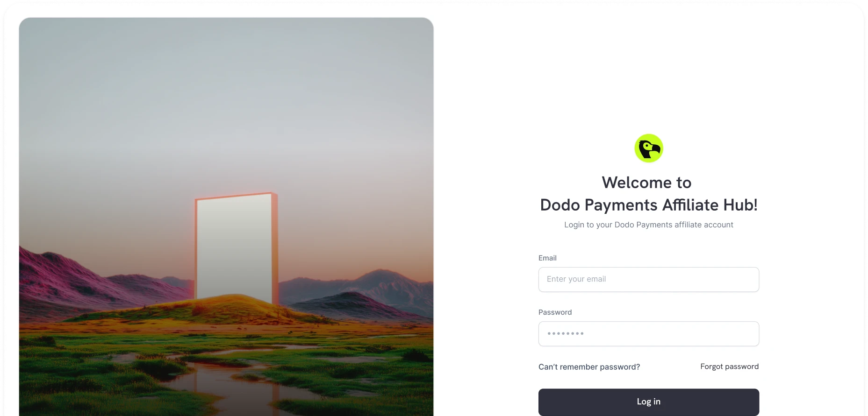Click the Dodo bird logo icon
This screenshot has width=868, height=416.
(x=648, y=148)
